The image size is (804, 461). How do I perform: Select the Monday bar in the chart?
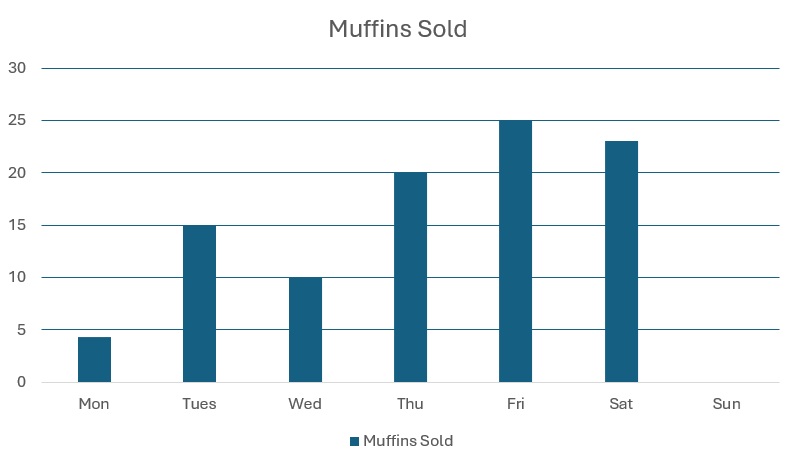click(94, 360)
